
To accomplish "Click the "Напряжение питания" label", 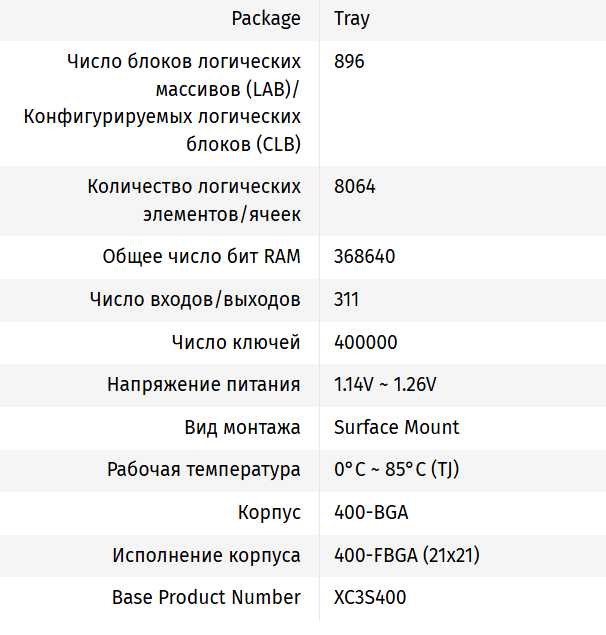I will [x=204, y=385].
